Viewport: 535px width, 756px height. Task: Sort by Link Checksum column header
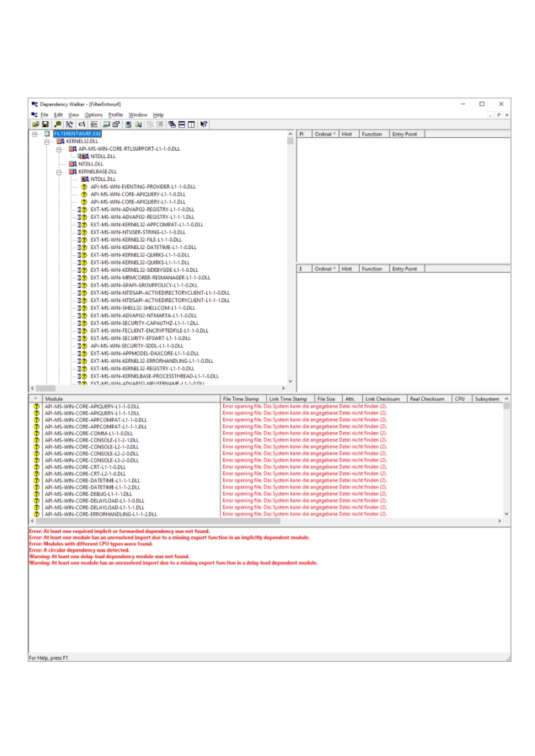tap(384, 399)
